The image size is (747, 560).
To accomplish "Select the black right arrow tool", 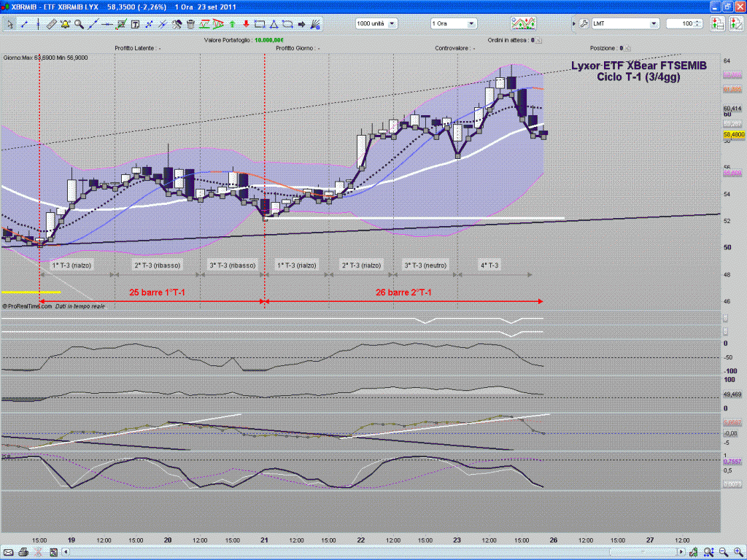I will [301, 24].
